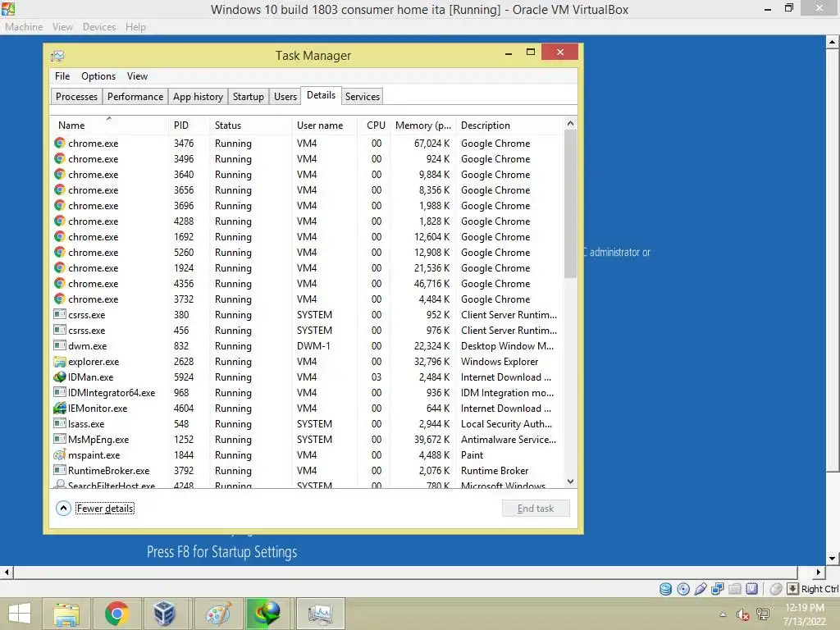Open VirtualBox USB devices indicator

pos(701,589)
